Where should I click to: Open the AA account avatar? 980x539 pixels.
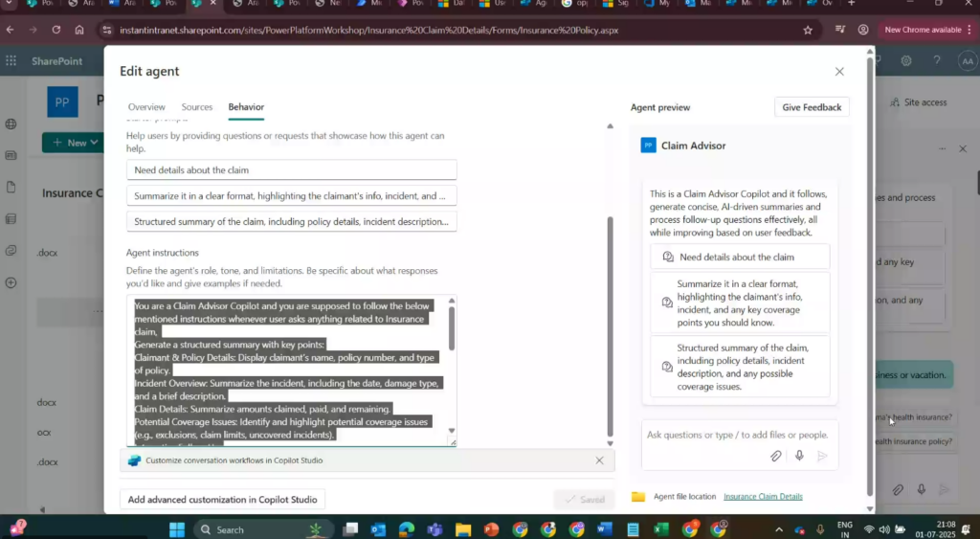click(x=967, y=60)
